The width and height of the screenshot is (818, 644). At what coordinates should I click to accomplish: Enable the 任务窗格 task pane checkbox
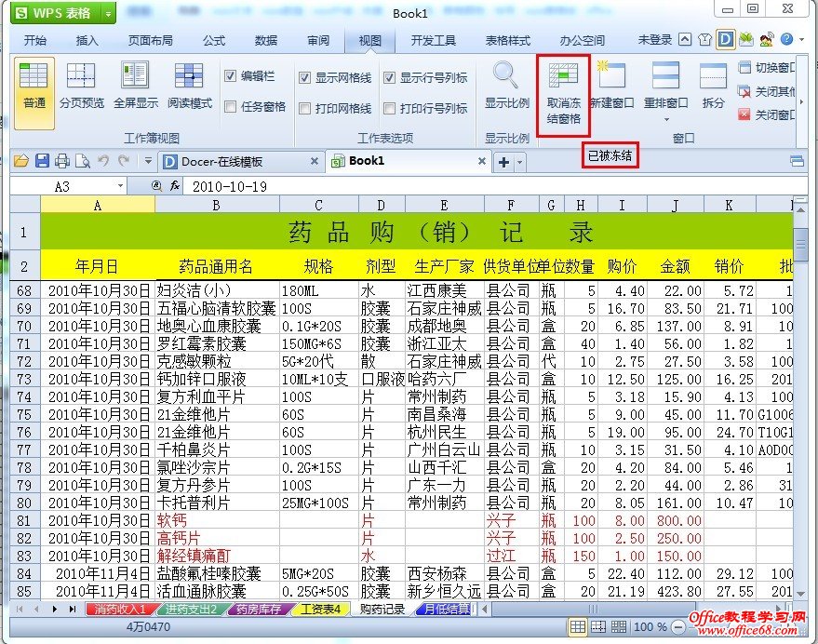click(230, 107)
